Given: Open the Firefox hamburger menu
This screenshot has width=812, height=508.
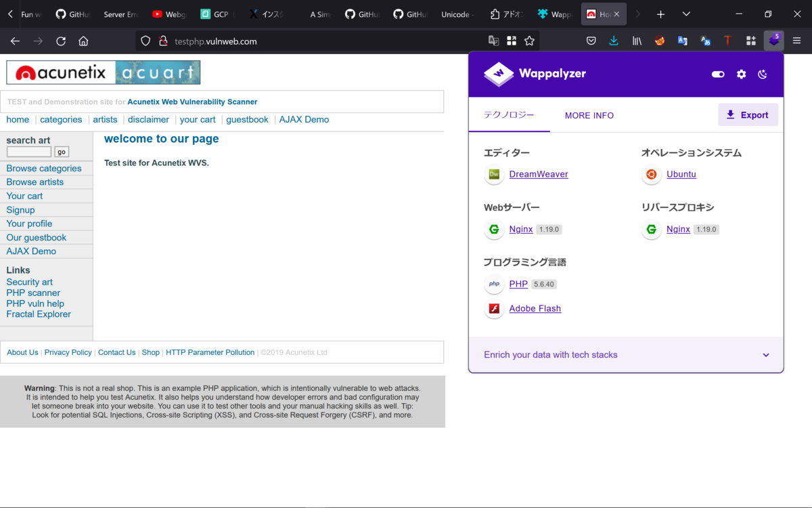Looking at the screenshot, I should (796, 41).
